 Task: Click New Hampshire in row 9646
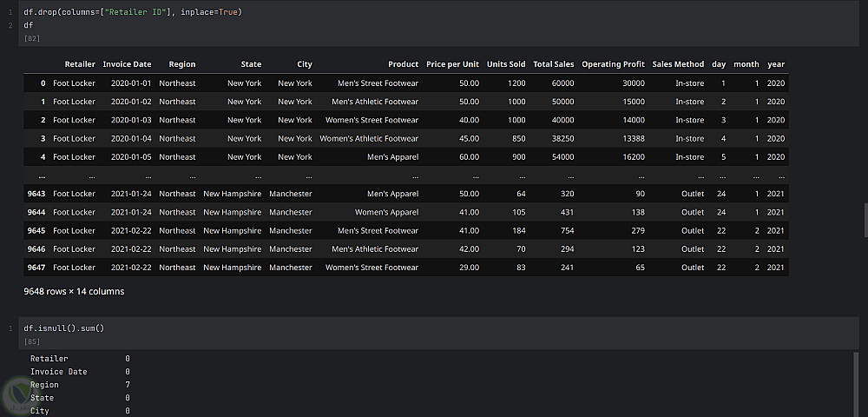[x=232, y=249]
